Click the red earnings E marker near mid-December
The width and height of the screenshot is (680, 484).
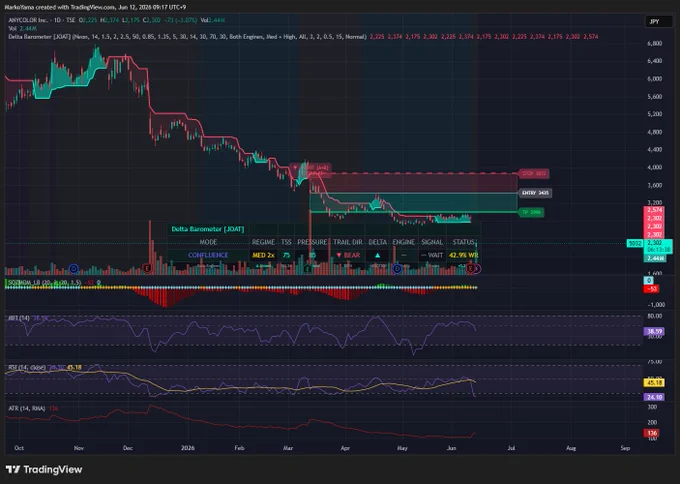click(x=147, y=269)
